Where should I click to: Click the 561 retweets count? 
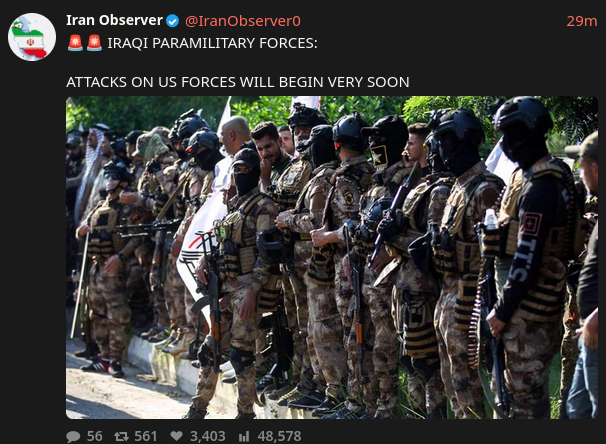146,437
